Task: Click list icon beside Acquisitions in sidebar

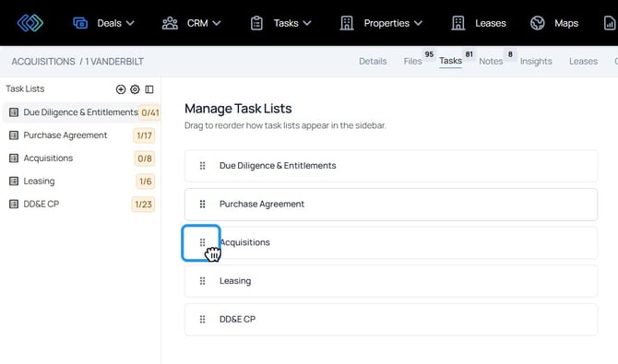Action: point(14,158)
